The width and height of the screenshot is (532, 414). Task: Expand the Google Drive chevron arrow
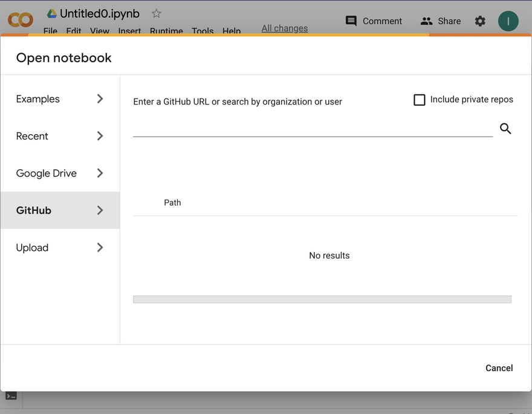tap(100, 173)
